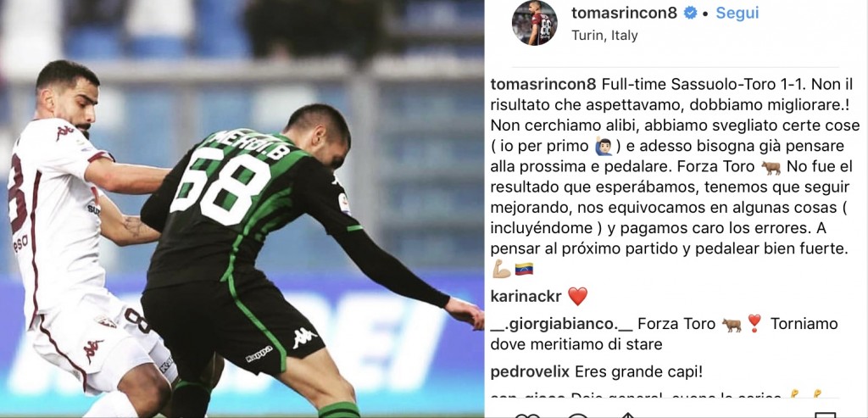Open the Turin, Italy location link

tap(604, 36)
